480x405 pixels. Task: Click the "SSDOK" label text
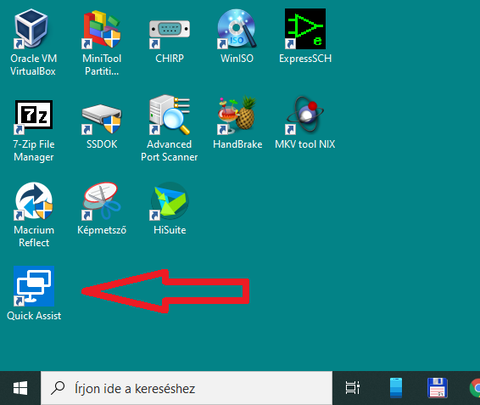[x=102, y=144]
